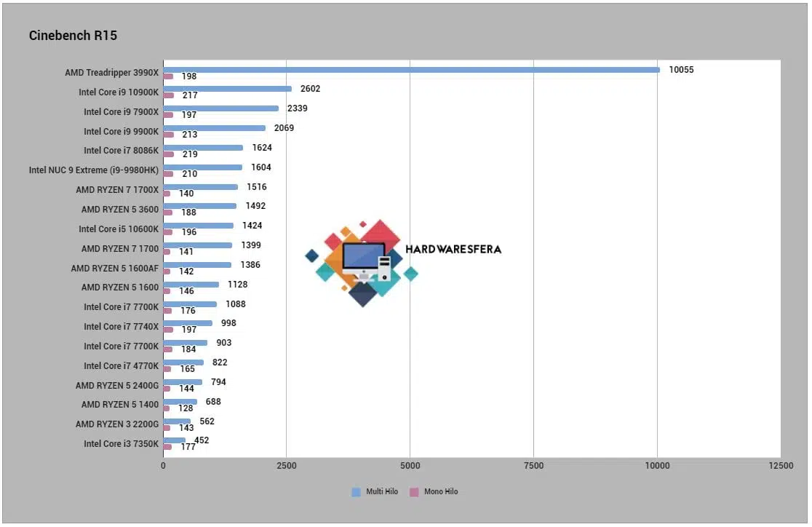
Task: Select the 140 single-thread value
Action: tap(186, 194)
